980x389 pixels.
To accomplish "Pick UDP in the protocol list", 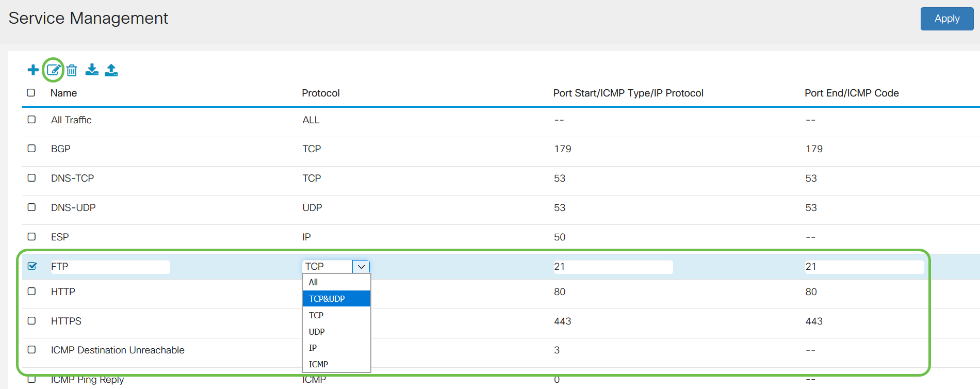I will (x=317, y=332).
